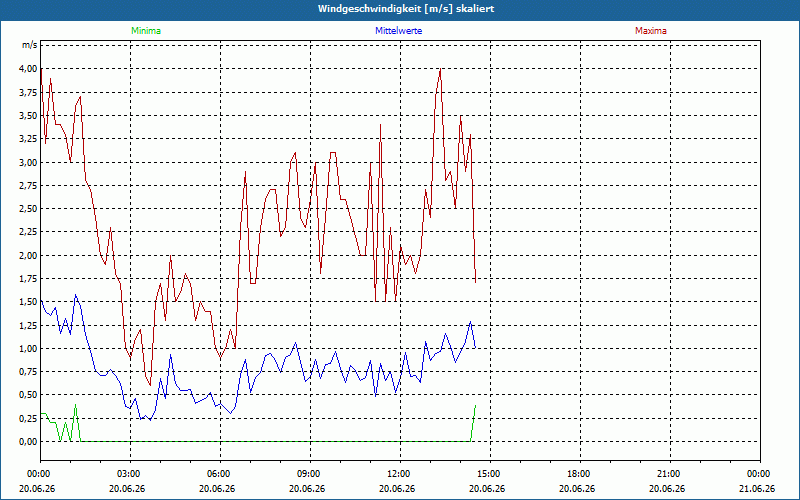800x500 pixels.
Task: Click the Mittelwerte legend label
Action: [x=398, y=31]
